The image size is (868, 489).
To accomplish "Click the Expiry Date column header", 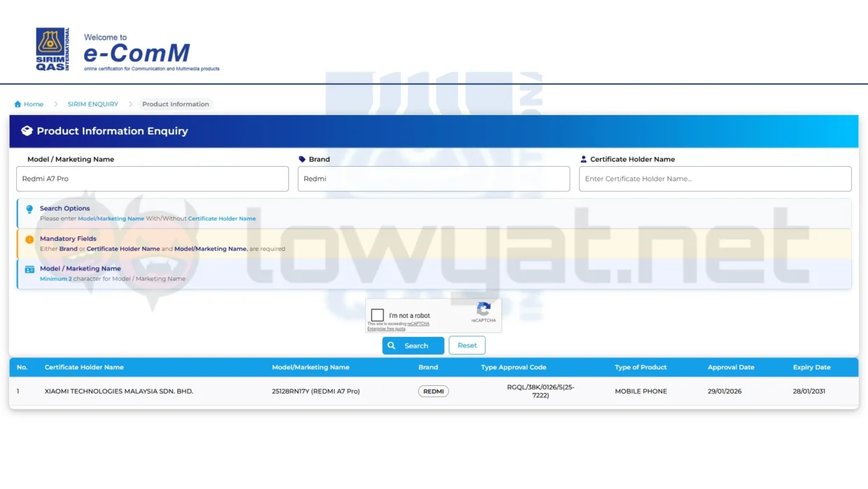I will [811, 367].
